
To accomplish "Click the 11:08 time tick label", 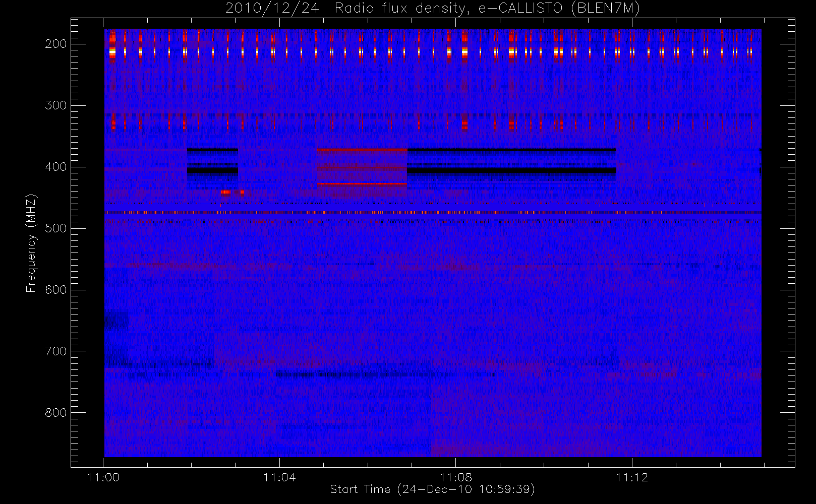I will (456, 477).
